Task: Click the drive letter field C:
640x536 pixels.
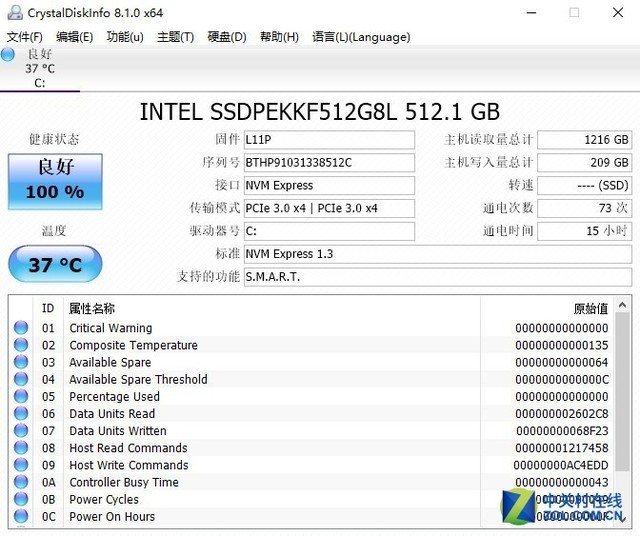Action: 329,231
